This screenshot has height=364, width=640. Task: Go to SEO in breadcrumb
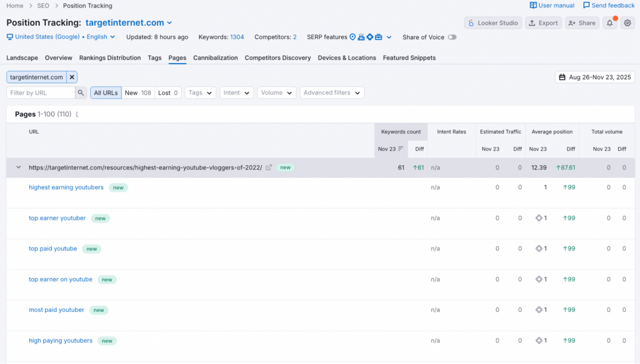click(43, 5)
